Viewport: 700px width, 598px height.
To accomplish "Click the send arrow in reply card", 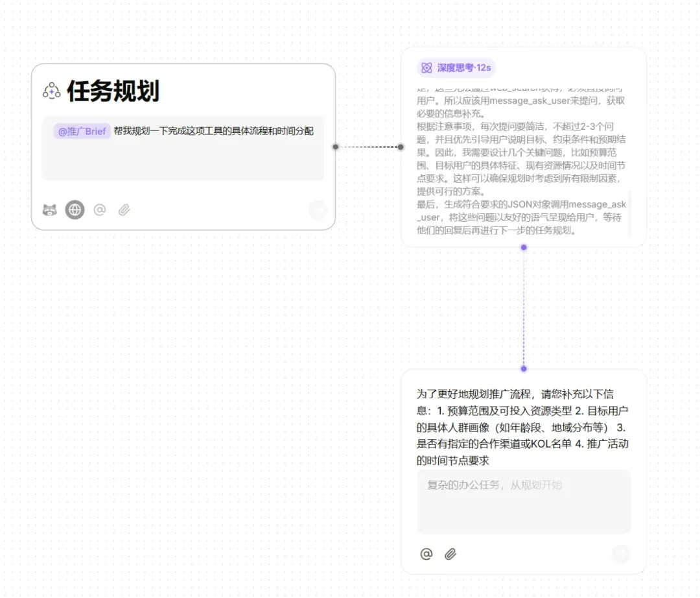I will [x=620, y=554].
